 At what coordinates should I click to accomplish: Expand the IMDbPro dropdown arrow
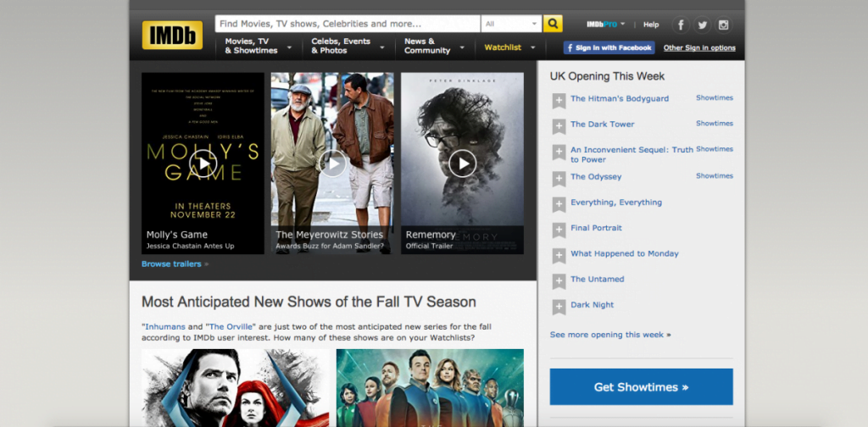(x=623, y=25)
